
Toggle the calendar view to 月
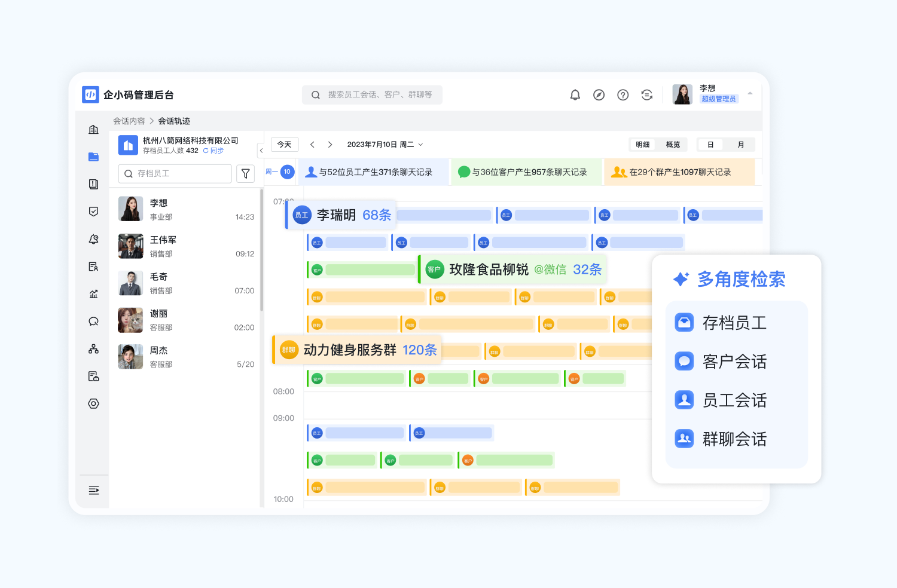(741, 144)
